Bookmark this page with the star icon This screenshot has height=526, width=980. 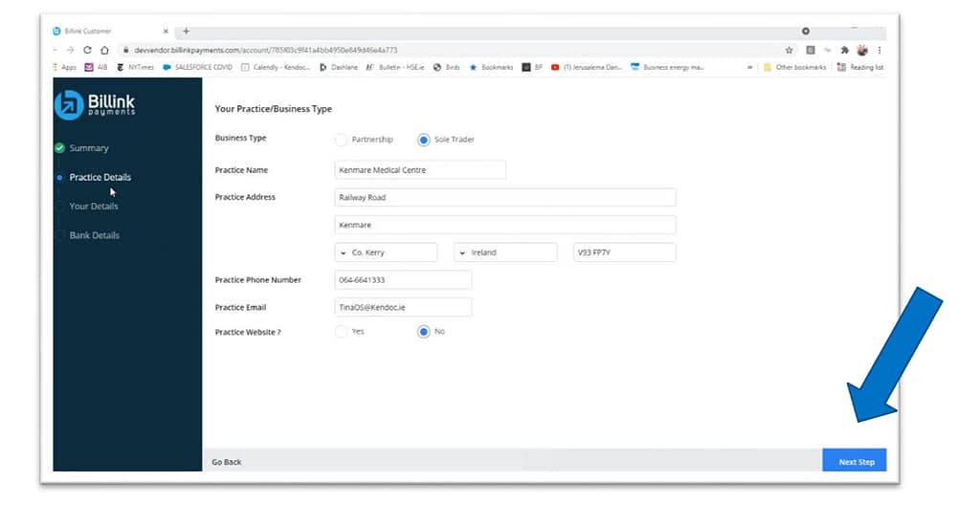coord(789,50)
